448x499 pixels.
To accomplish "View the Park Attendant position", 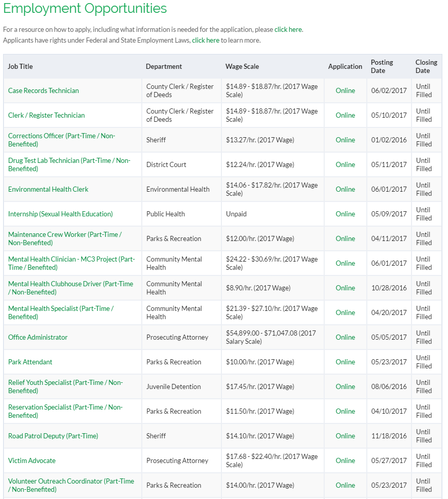I will pos(30,362).
